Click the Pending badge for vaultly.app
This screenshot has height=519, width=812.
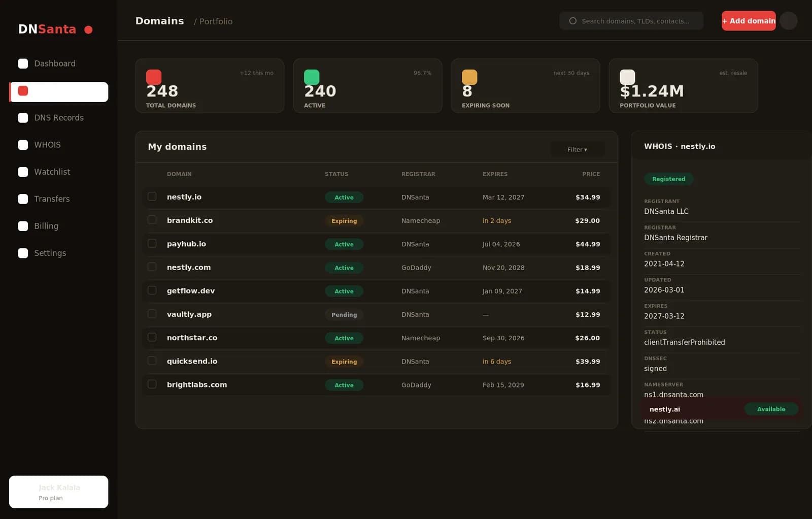[x=344, y=315]
